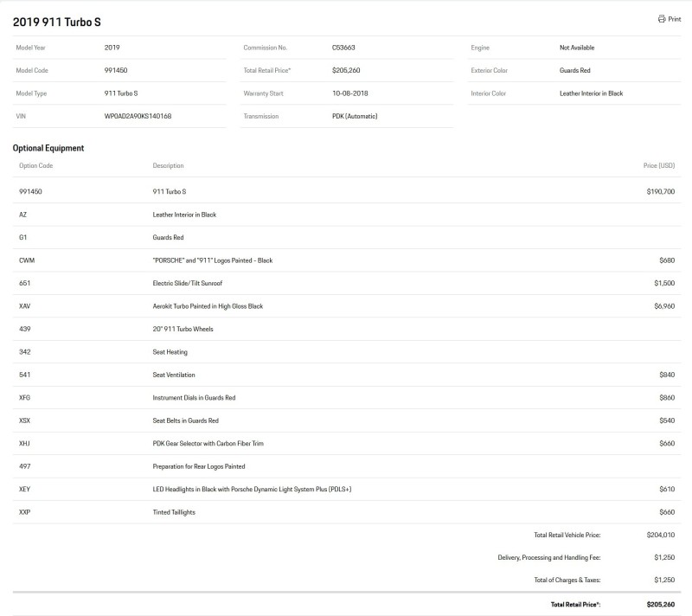Click option code G1
The height and width of the screenshot is (616, 692).
(23, 237)
